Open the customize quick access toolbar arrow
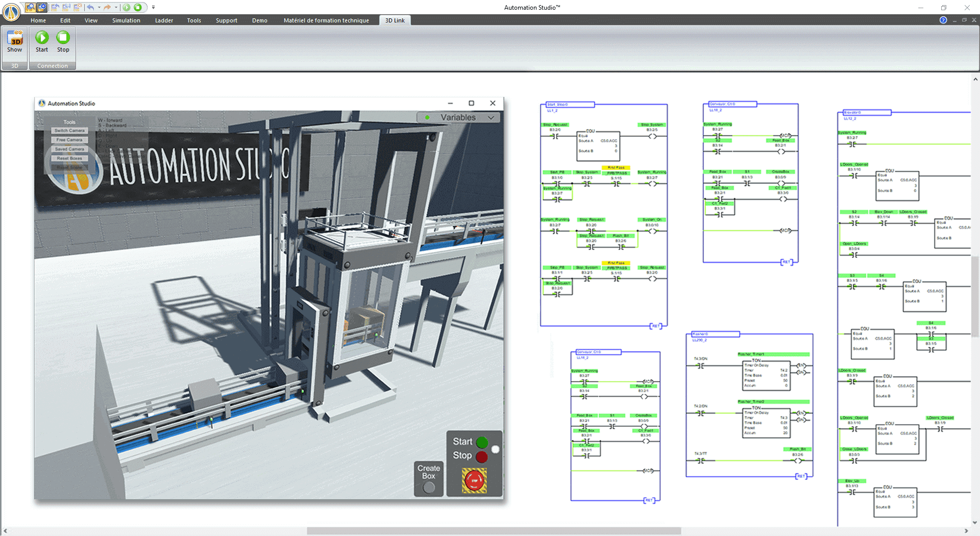This screenshot has width=980, height=536. (x=153, y=7)
